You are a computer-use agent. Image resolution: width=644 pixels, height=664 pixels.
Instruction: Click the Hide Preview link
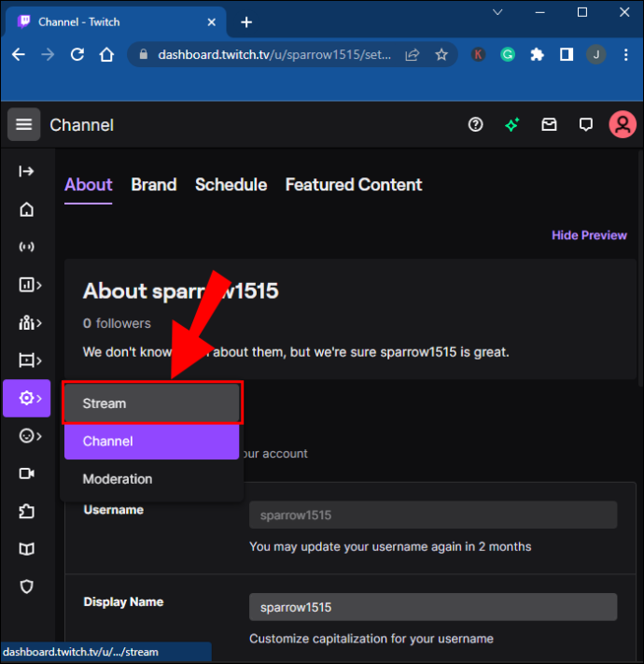coord(589,235)
